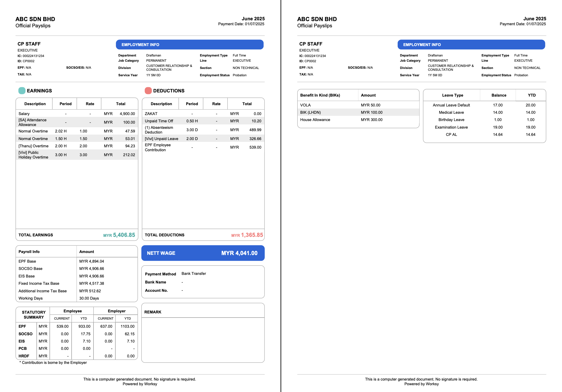Click the red Deductions color square
Viewport: 562px width, 392px height.
(x=148, y=91)
